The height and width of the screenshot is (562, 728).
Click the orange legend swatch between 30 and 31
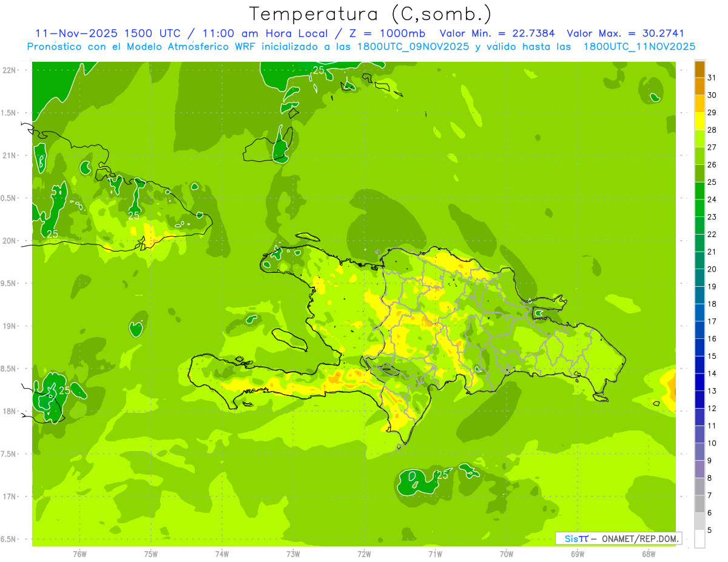point(699,87)
